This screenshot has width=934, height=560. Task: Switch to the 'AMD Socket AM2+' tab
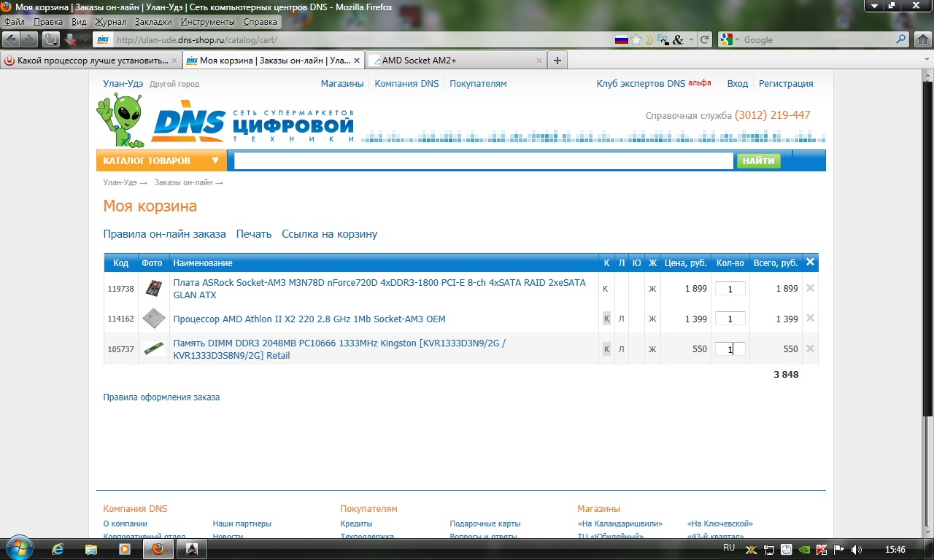tap(455, 61)
